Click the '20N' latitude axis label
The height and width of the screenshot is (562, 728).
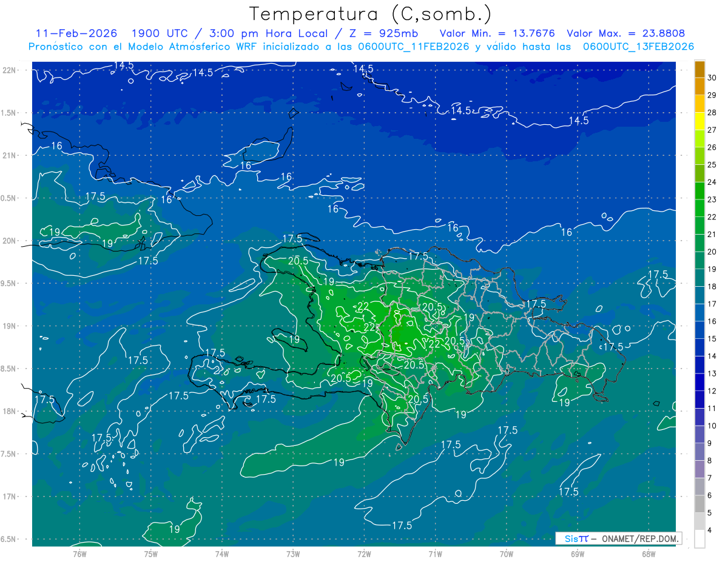point(9,241)
